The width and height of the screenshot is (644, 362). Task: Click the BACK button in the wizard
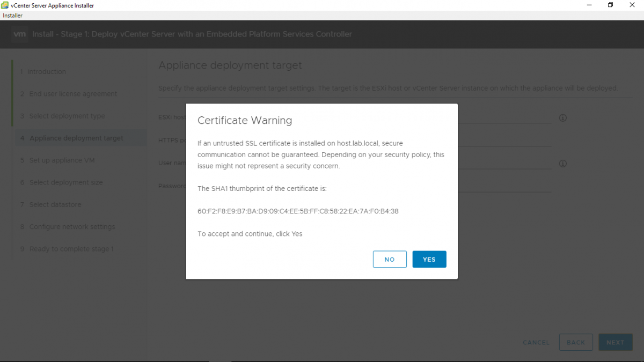click(x=576, y=342)
